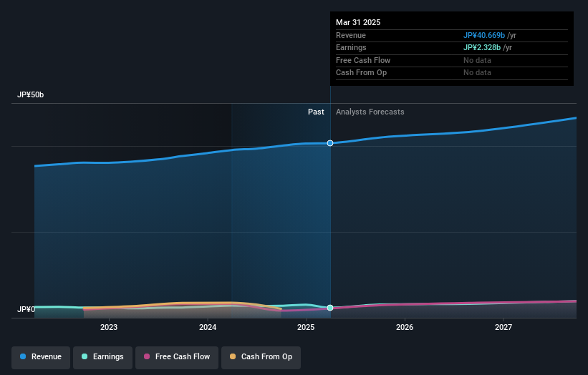Screen dimensions: 588x375
Task: Click the tooltip Free Cash Flow row label
Action: point(363,60)
